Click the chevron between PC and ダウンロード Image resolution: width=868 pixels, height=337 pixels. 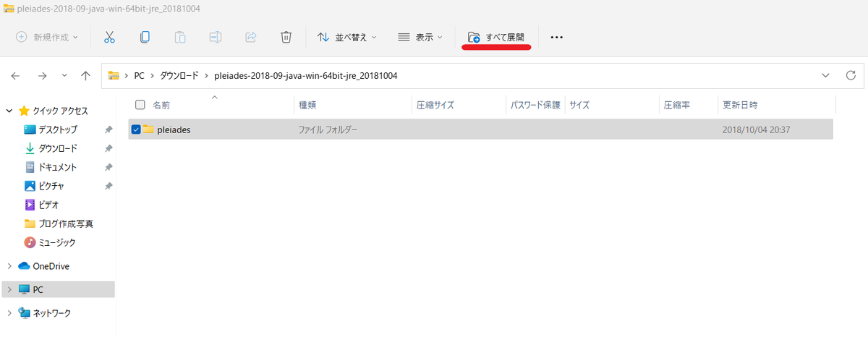(153, 75)
